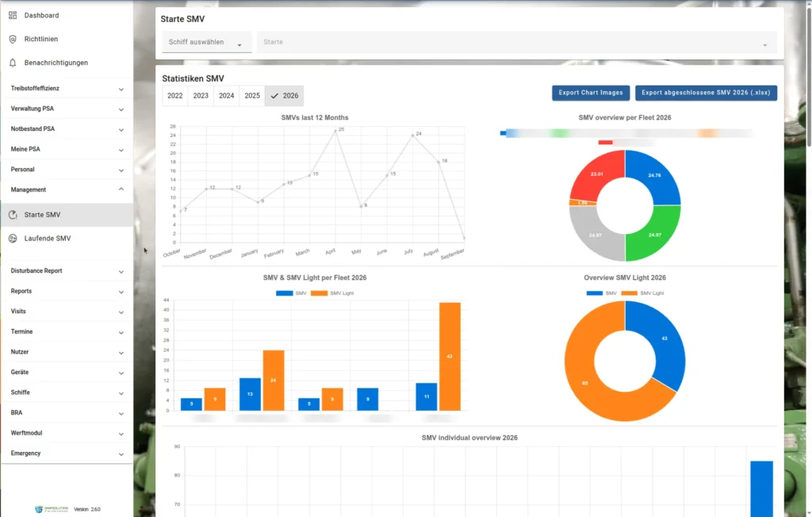Toggle SMV legend in Overview SMV Light donut
This screenshot has height=517, width=812.
(x=601, y=293)
